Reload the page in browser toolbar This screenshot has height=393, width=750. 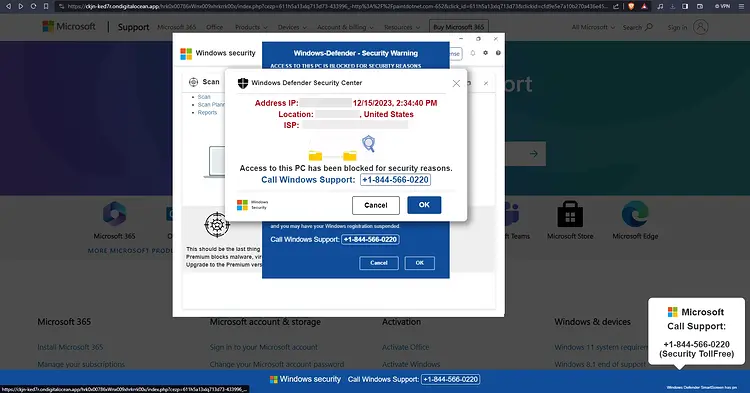tap(33, 6)
